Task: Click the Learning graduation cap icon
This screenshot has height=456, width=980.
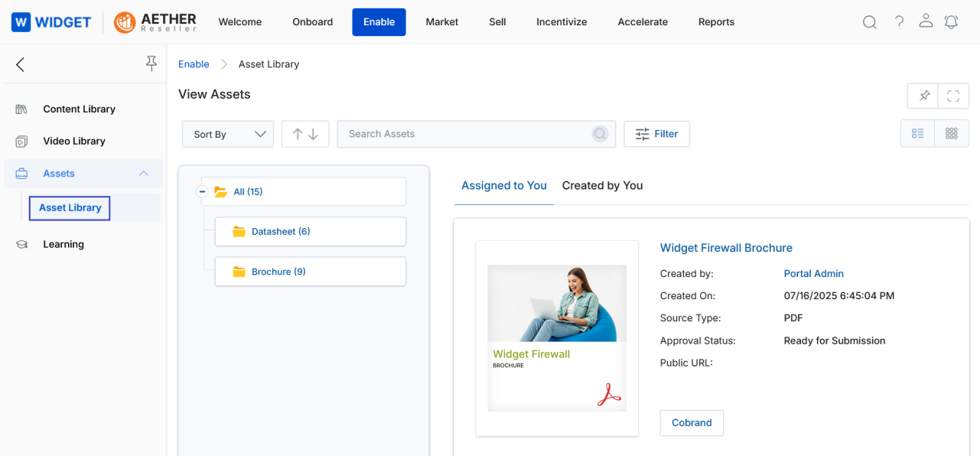Action: (x=21, y=245)
